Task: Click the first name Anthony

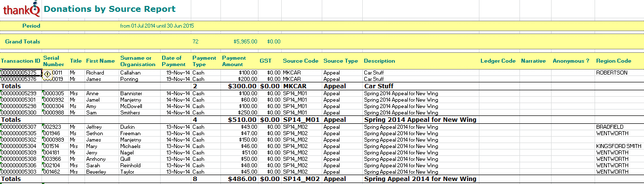Action: 95,159
